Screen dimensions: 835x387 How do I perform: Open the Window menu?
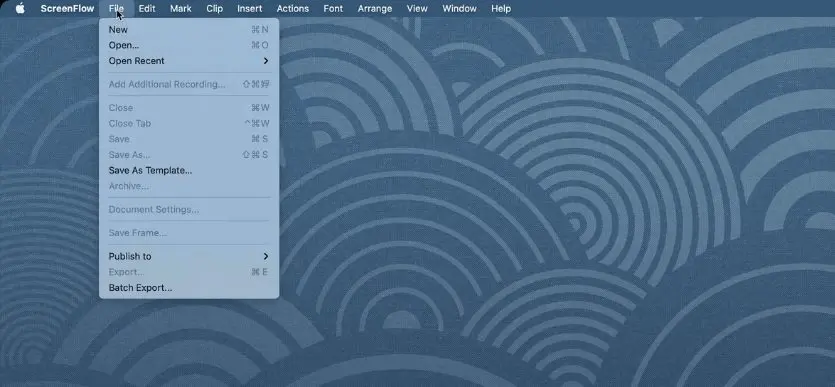(459, 9)
